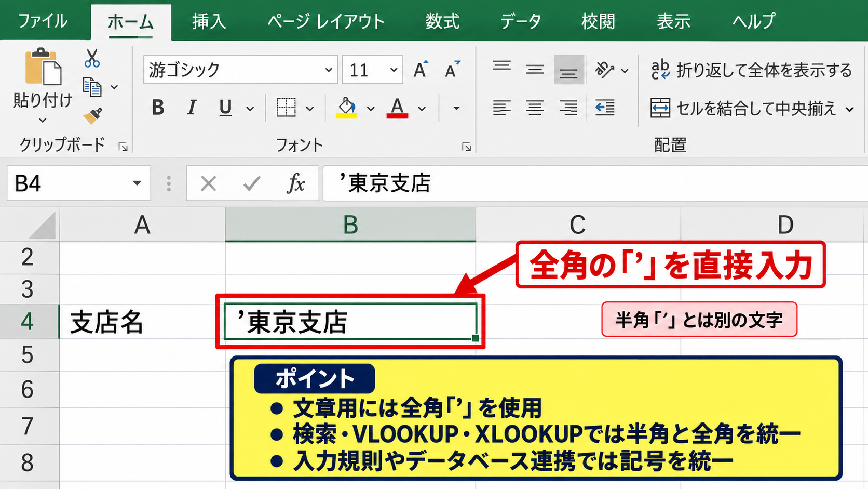The width and height of the screenshot is (868, 489).
Task: Select cell A4 containing 支店名
Action: (142, 322)
